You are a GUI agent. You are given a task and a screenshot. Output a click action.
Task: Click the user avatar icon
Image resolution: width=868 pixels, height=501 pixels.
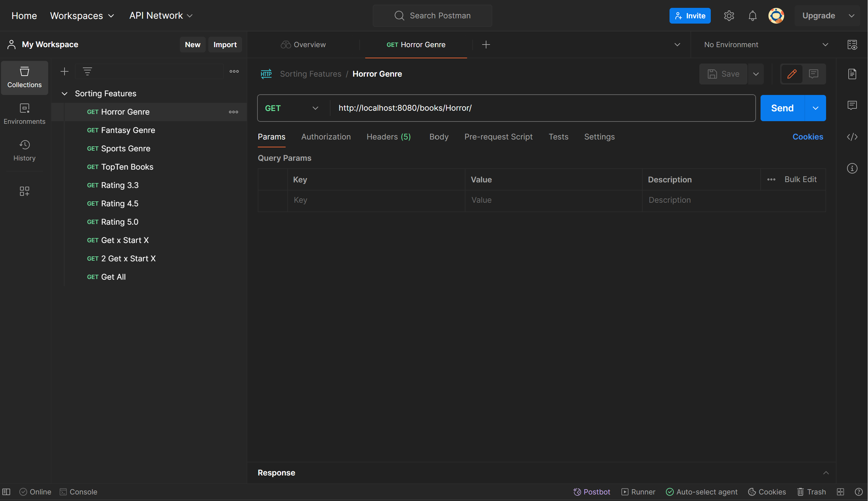coord(776,16)
